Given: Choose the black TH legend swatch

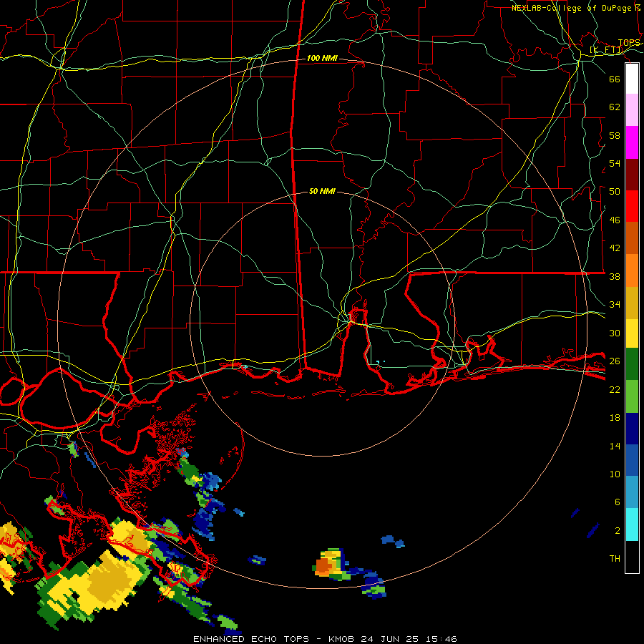Looking at the screenshot, I should [x=632, y=557].
